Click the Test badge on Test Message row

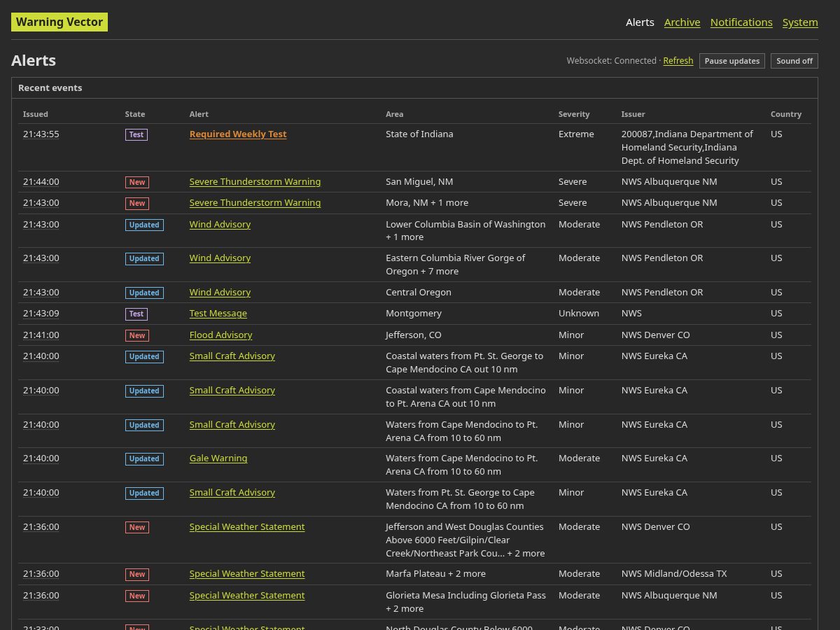tap(136, 314)
